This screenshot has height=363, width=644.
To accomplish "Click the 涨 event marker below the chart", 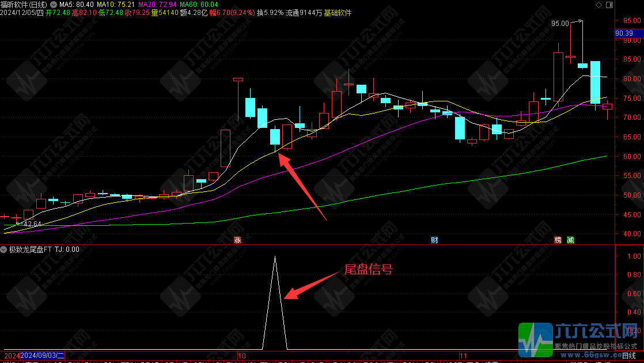I will pyautogui.click(x=237, y=240).
